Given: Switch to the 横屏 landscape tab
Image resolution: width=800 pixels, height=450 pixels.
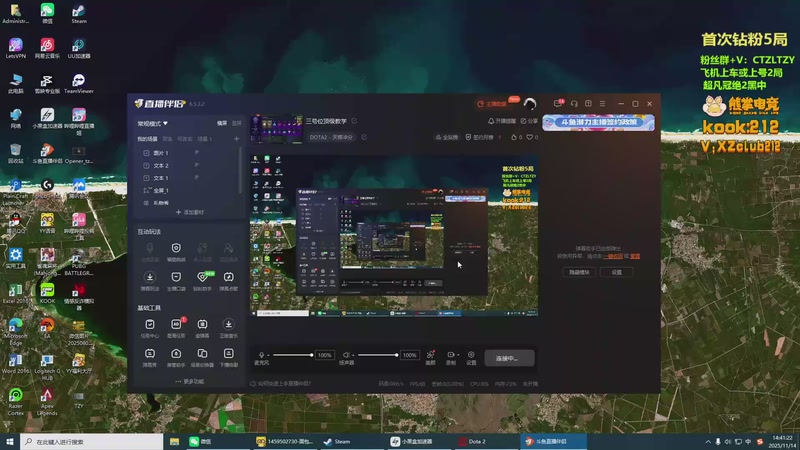Looking at the screenshot, I should [222, 123].
